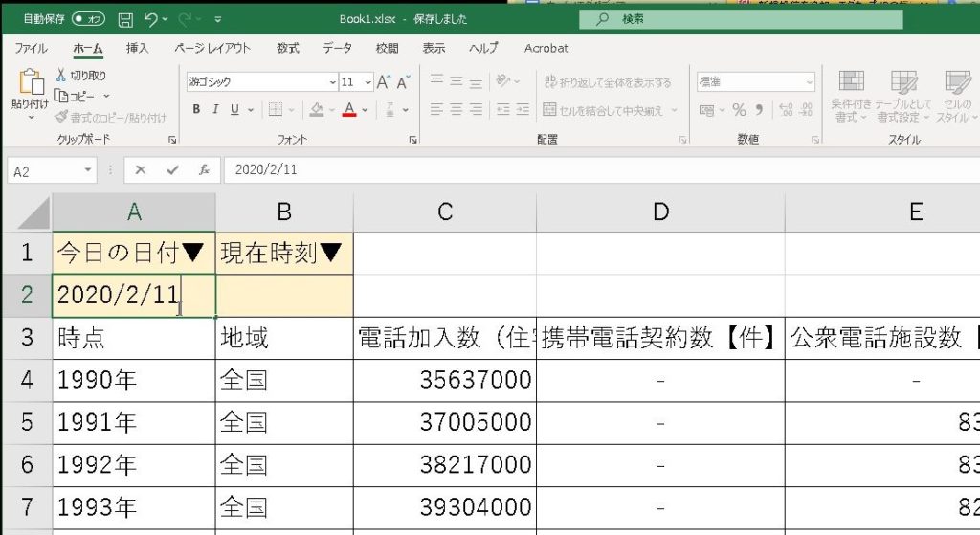Click the 切り取り scissors icon

(x=62, y=76)
